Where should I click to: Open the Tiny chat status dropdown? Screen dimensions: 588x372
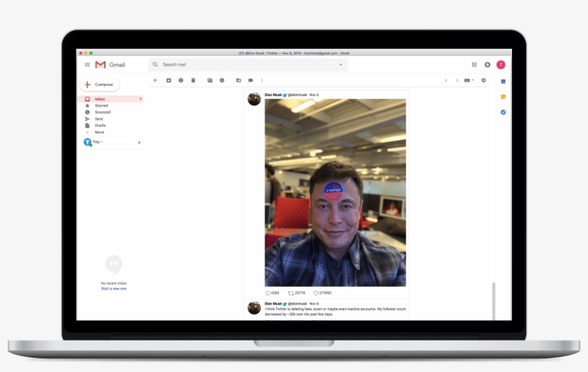pyautogui.click(x=98, y=142)
